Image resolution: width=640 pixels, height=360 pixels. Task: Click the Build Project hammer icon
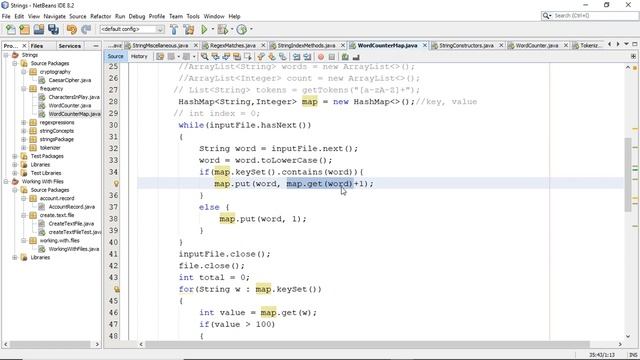click(174, 29)
